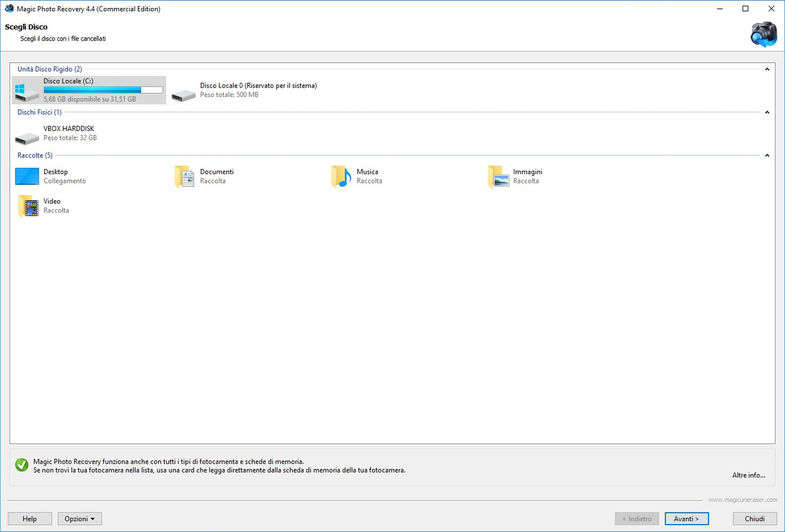Screen dimensions: 785x532
Task: Click the Disco Locale 0 reserved partition icon
Action: (183, 94)
